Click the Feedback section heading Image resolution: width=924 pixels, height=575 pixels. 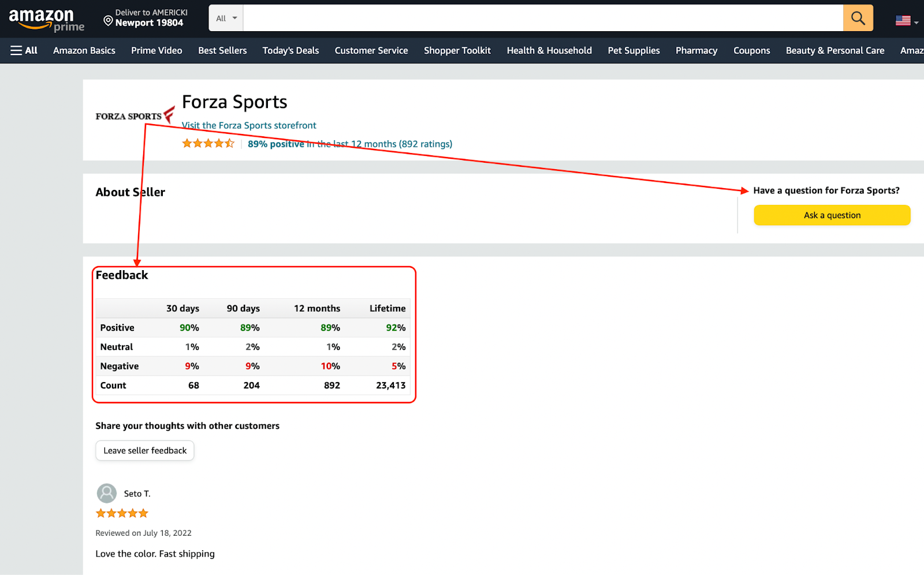point(122,275)
